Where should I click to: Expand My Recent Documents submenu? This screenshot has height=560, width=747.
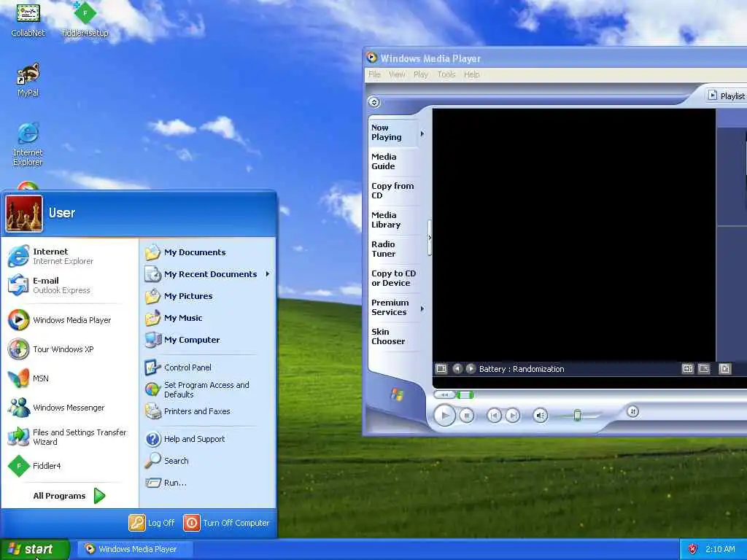[207, 274]
